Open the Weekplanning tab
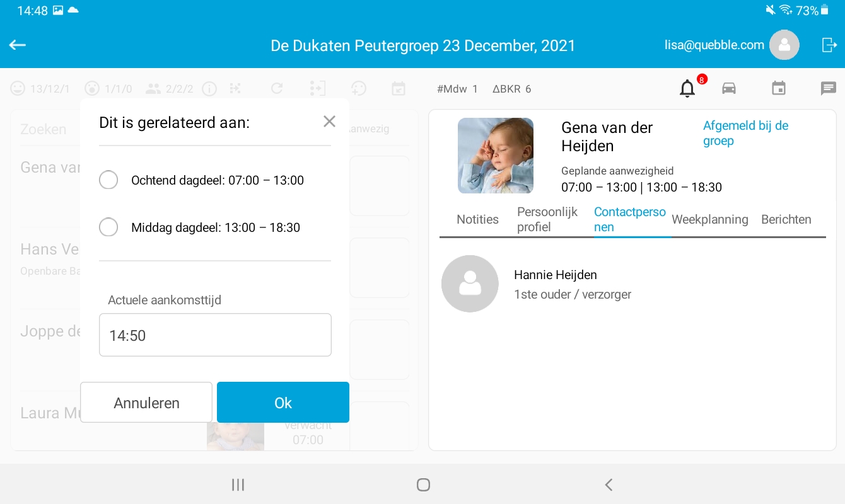The image size is (845, 504). [710, 219]
